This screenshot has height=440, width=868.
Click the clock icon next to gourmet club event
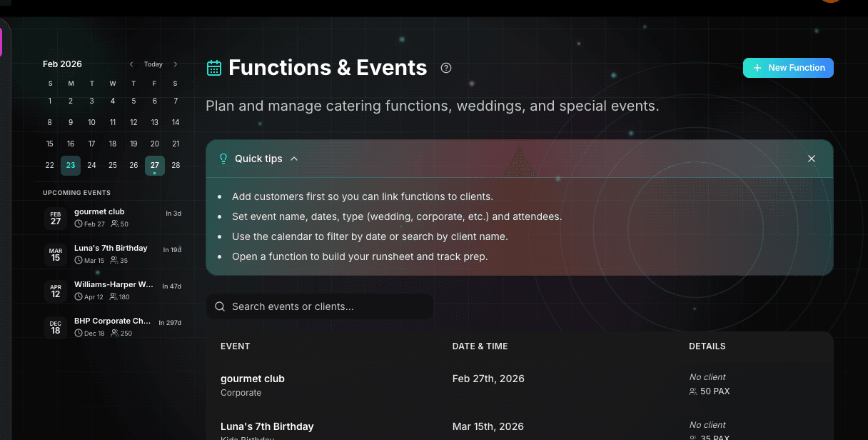tap(79, 223)
